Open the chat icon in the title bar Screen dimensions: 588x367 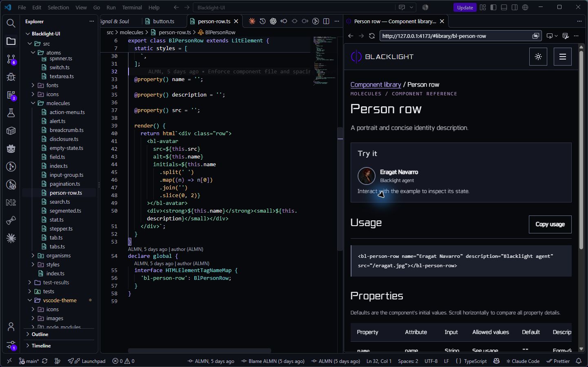[402, 7]
